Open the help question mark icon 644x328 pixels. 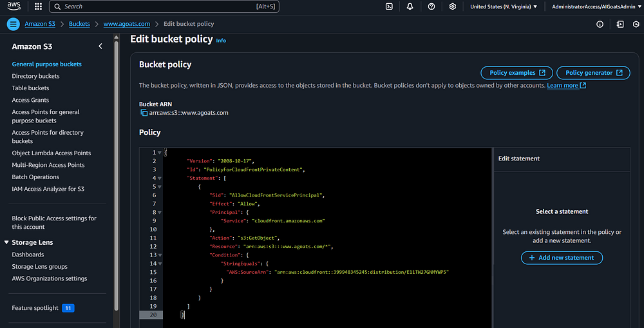431,6
